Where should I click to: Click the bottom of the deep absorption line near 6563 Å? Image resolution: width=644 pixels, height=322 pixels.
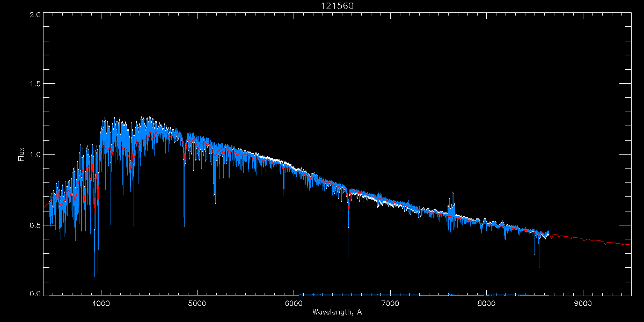tap(348, 257)
